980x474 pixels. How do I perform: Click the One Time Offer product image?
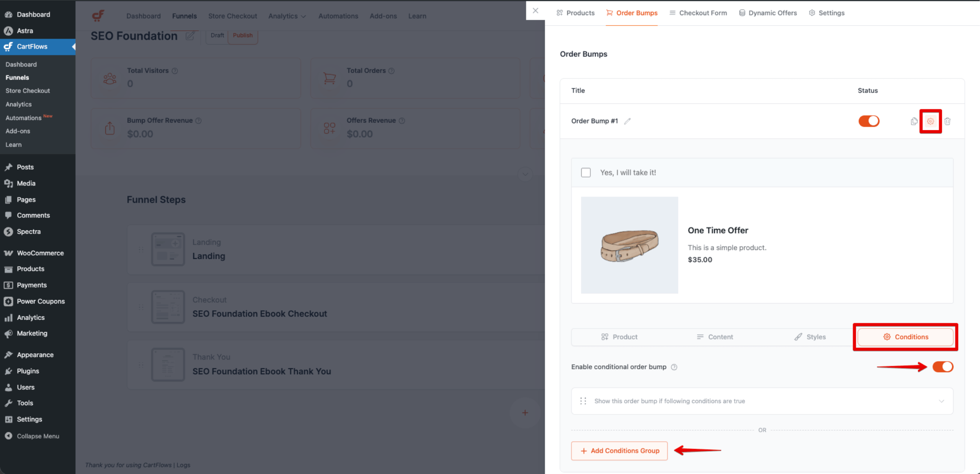629,245
